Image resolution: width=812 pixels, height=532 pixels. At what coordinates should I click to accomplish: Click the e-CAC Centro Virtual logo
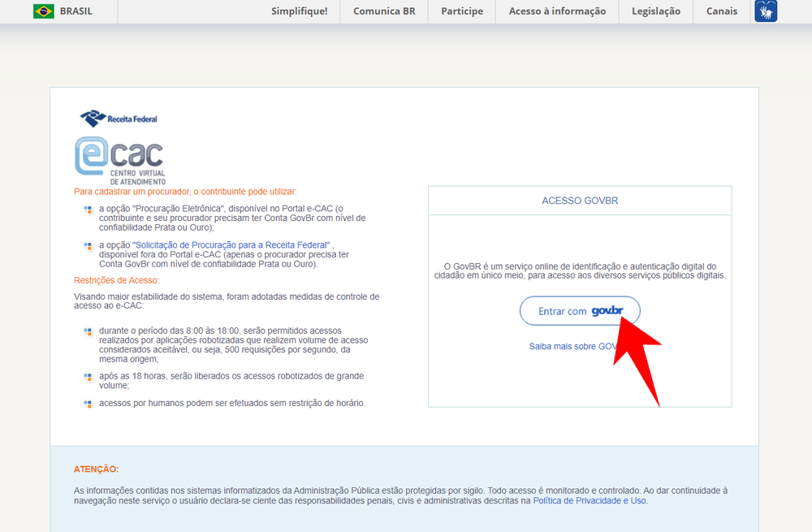(x=120, y=161)
